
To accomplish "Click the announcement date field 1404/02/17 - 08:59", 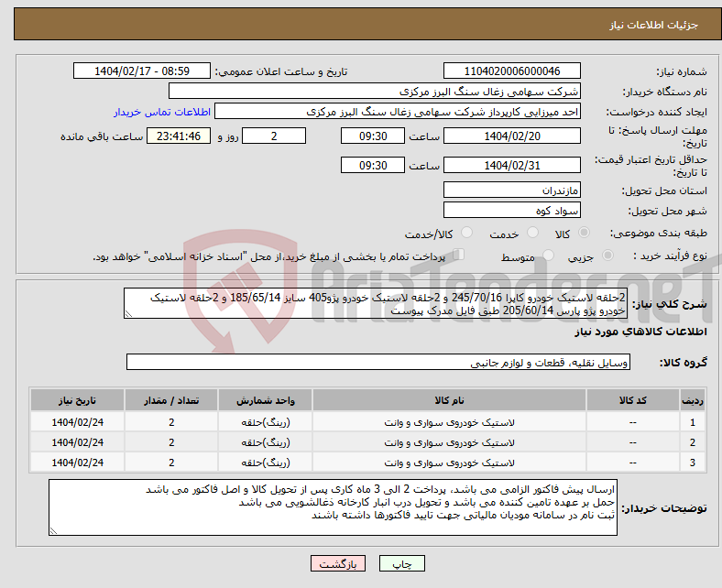I will click(x=142, y=71).
